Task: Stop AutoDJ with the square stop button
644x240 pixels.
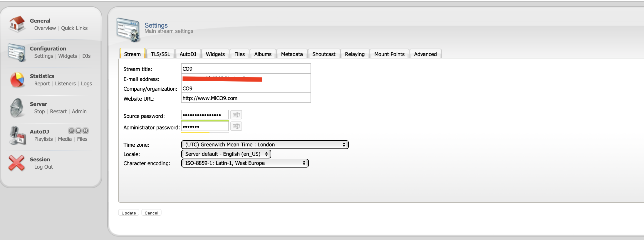Action: tap(78, 131)
